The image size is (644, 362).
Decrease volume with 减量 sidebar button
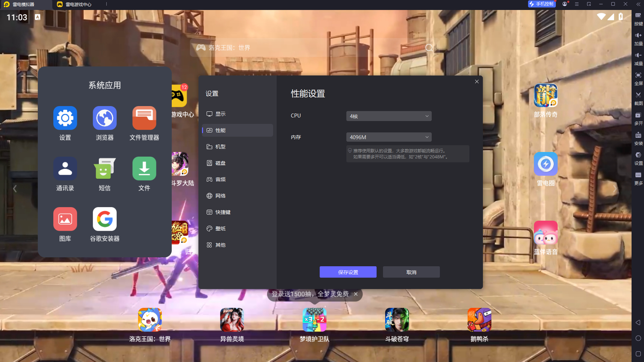tap(638, 59)
